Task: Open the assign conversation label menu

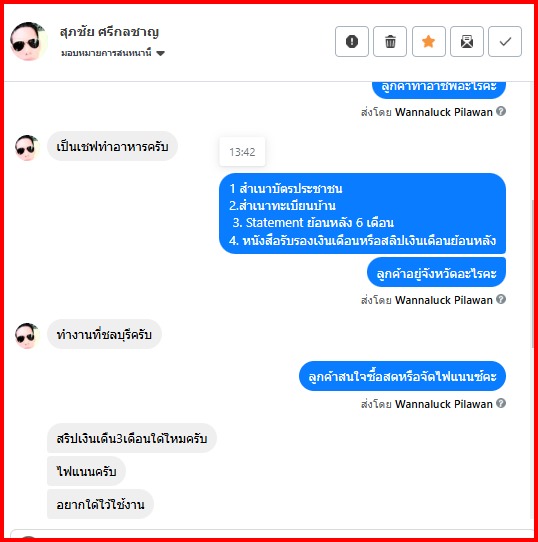Action: [x=106, y=53]
